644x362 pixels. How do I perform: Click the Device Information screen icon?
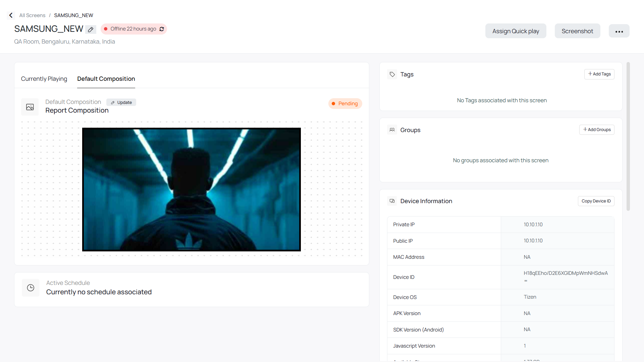pos(392,201)
